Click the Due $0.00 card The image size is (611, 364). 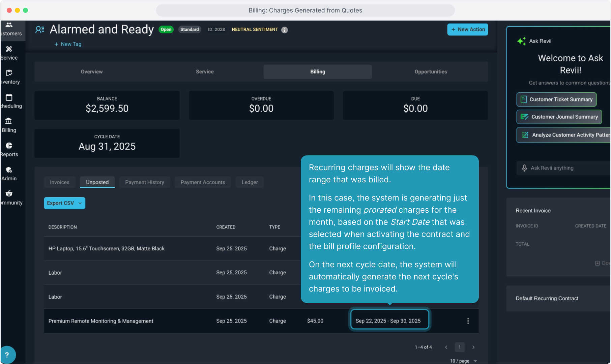click(x=415, y=105)
